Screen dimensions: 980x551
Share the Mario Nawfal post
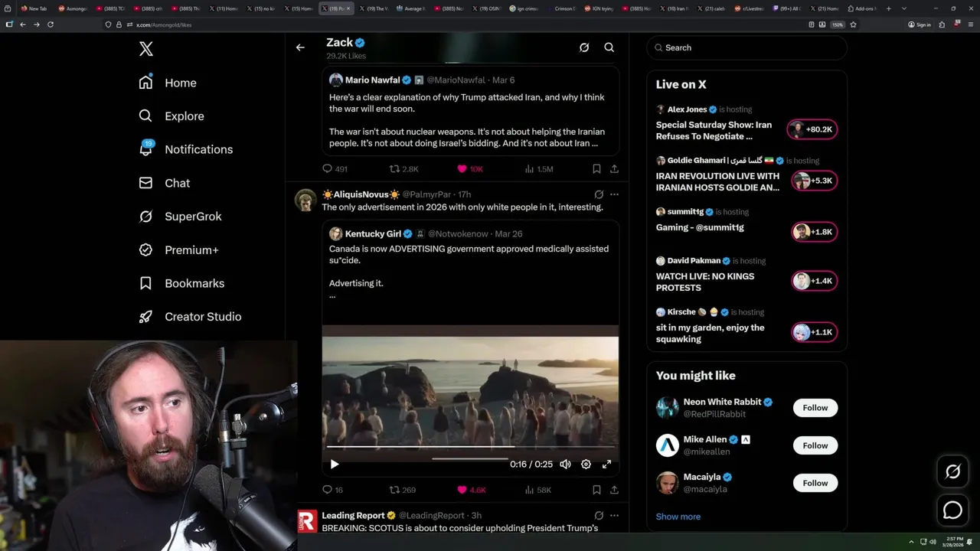pos(614,168)
